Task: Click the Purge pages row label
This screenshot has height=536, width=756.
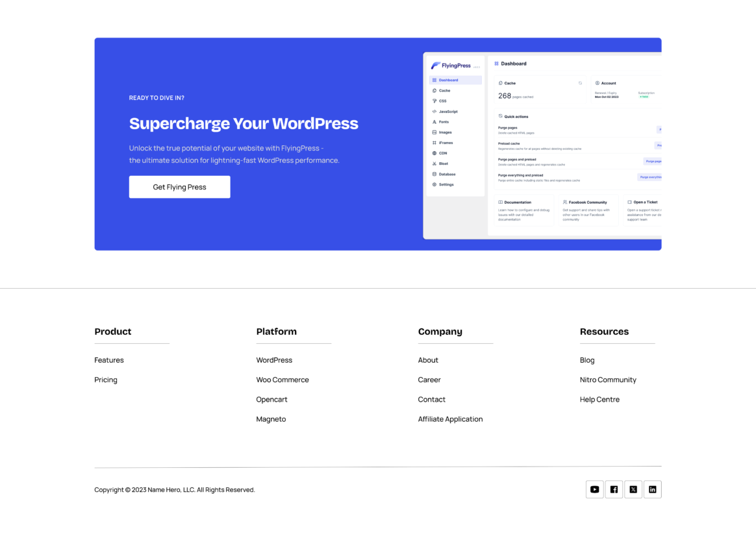Action: pos(508,128)
